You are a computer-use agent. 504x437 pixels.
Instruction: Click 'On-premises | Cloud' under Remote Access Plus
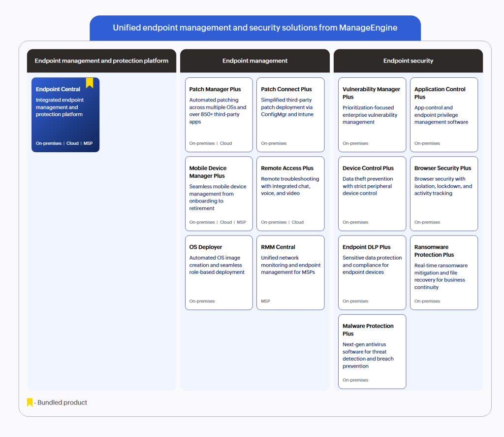pos(282,222)
